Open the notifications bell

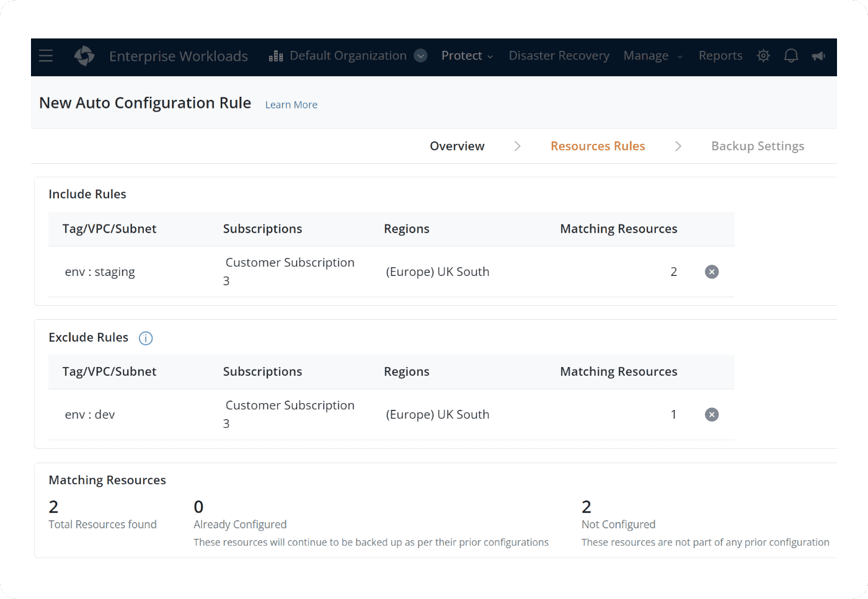coord(790,56)
